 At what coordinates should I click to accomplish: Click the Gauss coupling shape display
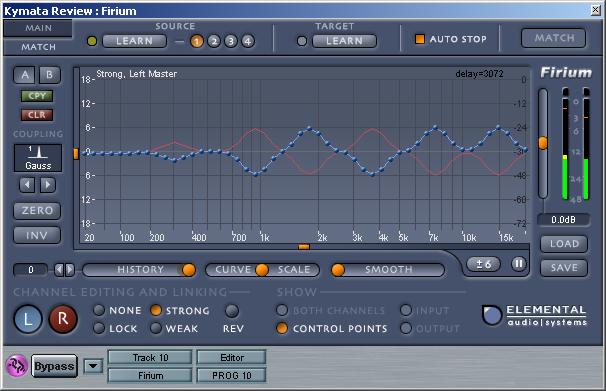click(x=38, y=158)
